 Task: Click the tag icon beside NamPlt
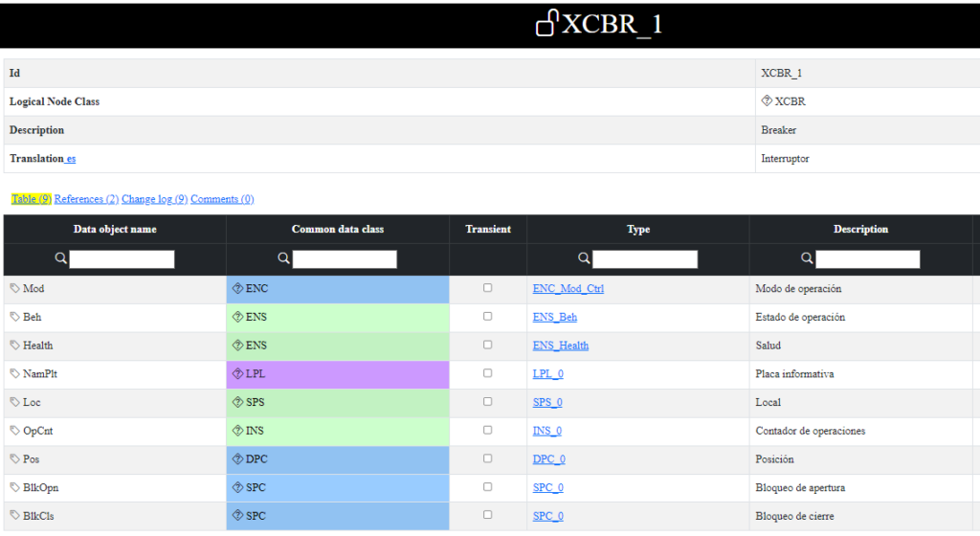(14, 374)
